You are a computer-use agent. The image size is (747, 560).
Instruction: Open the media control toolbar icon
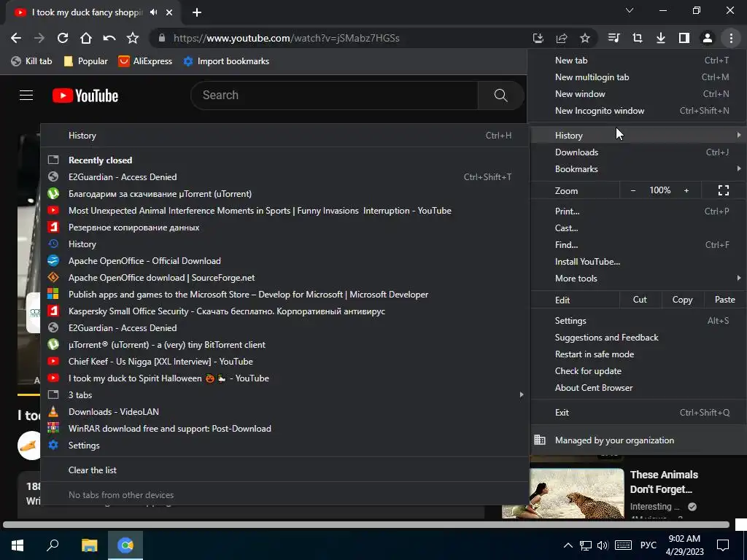tap(614, 38)
